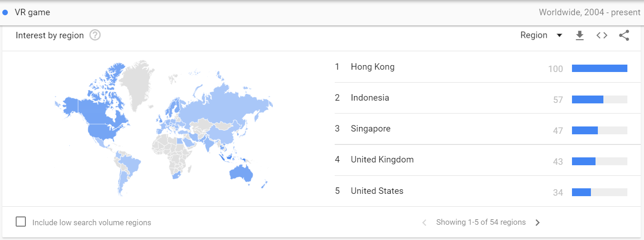The height and width of the screenshot is (240, 644).
Task: Click the blue dot next to VR game
Action: point(6,12)
